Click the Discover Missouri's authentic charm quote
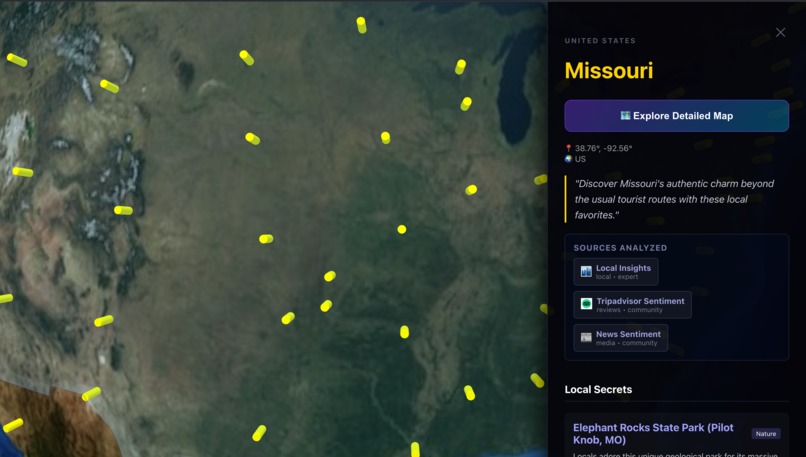This screenshot has width=806, height=457. 674,199
